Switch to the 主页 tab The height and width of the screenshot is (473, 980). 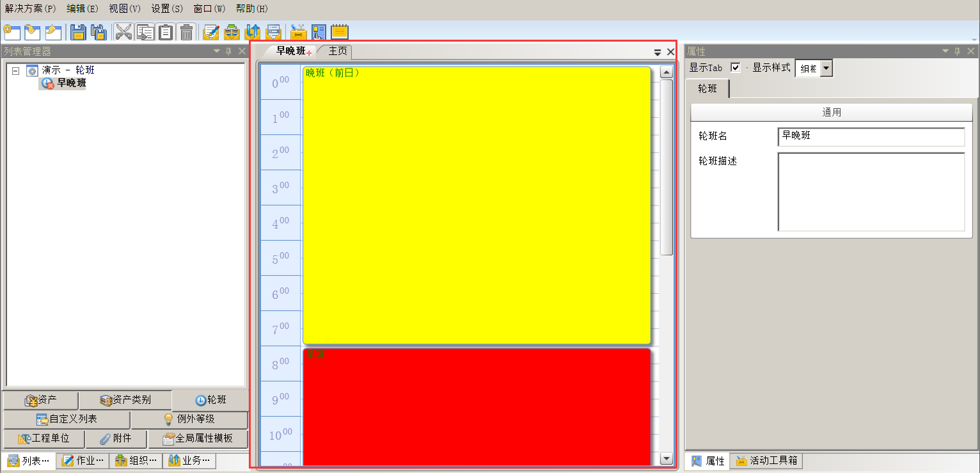(x=338, y=52)
